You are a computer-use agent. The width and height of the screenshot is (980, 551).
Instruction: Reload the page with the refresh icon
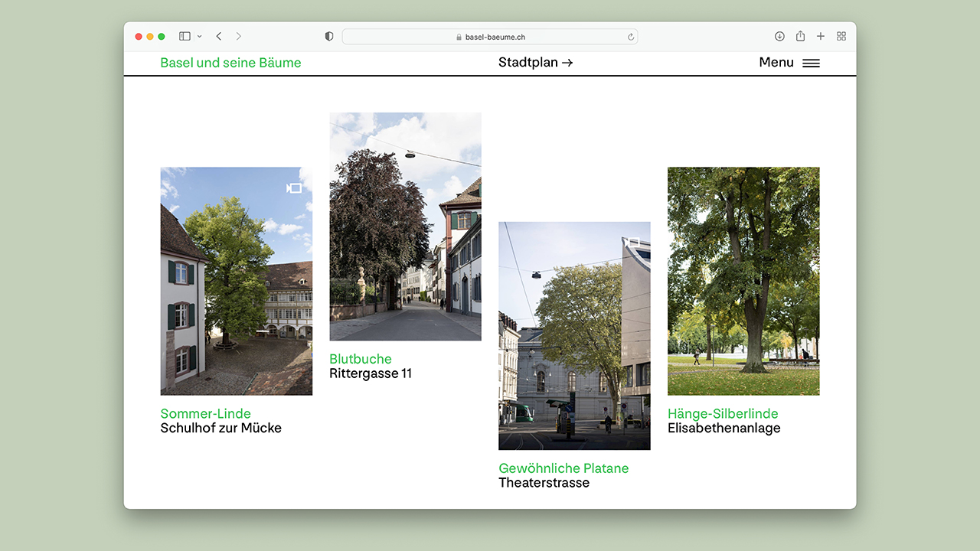(631, 37)
